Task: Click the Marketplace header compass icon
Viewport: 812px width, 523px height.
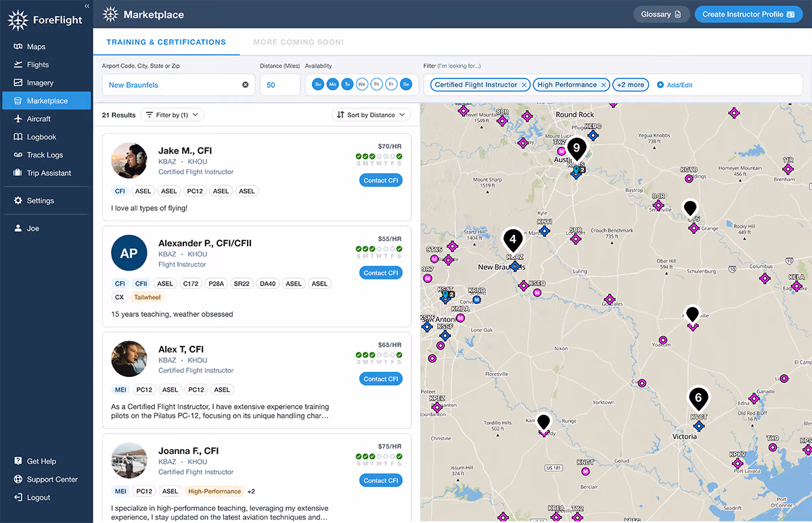Action: (x=110, y=14)
